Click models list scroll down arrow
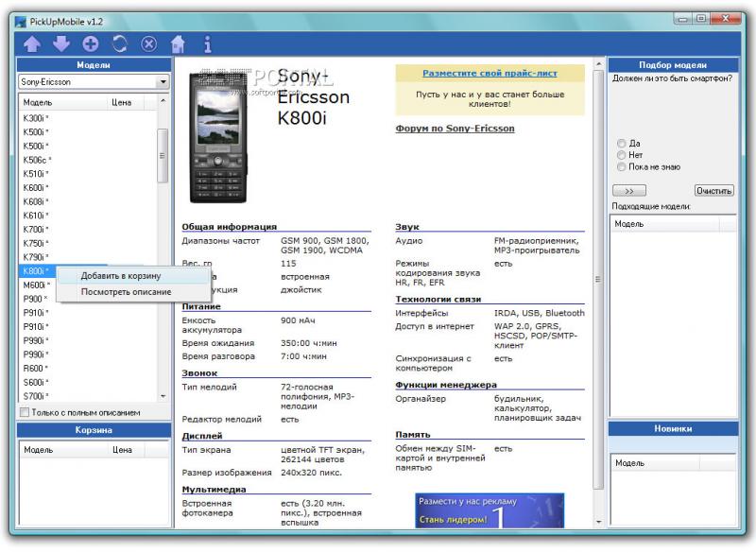This screenshot has width=756, height=553. 163,396
